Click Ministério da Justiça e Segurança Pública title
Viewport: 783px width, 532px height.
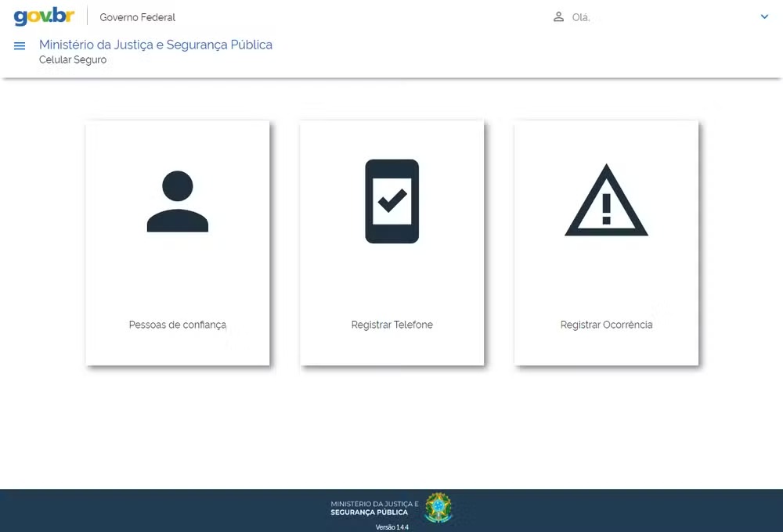[x=156, y=45]
